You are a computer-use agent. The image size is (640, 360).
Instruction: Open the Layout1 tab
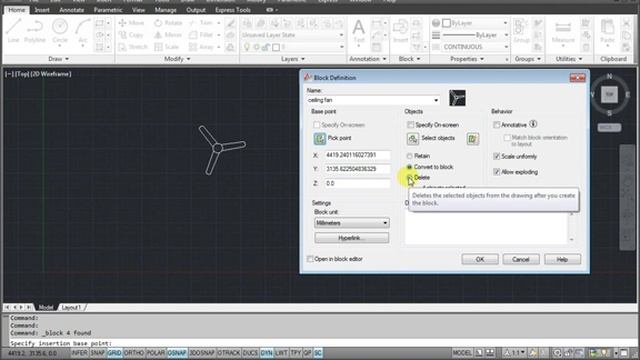point(71,307)
